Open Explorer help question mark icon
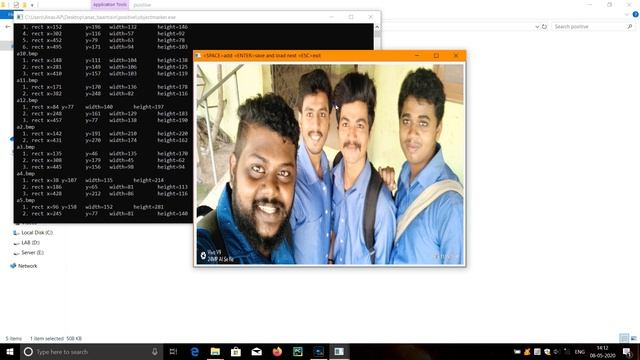 636,14
